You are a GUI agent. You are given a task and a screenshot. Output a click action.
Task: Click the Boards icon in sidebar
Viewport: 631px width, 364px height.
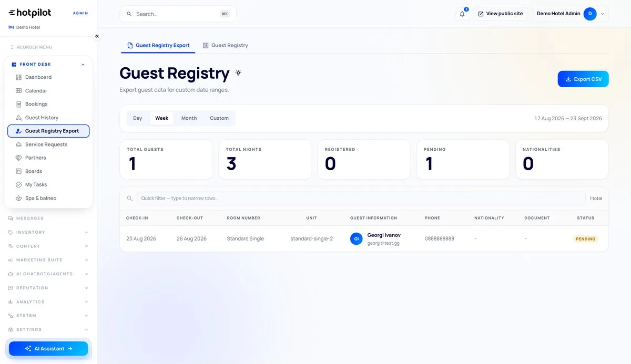click(x=19, y=171)
